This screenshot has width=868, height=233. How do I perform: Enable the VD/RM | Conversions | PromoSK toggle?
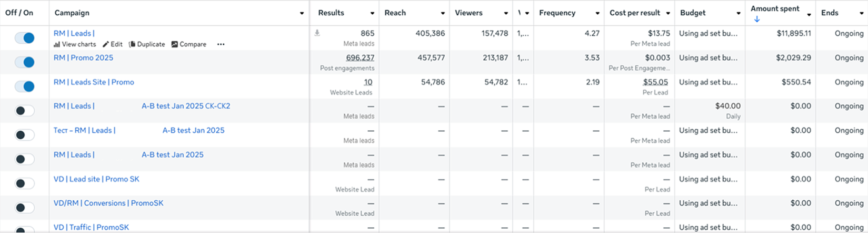(25, 208)
